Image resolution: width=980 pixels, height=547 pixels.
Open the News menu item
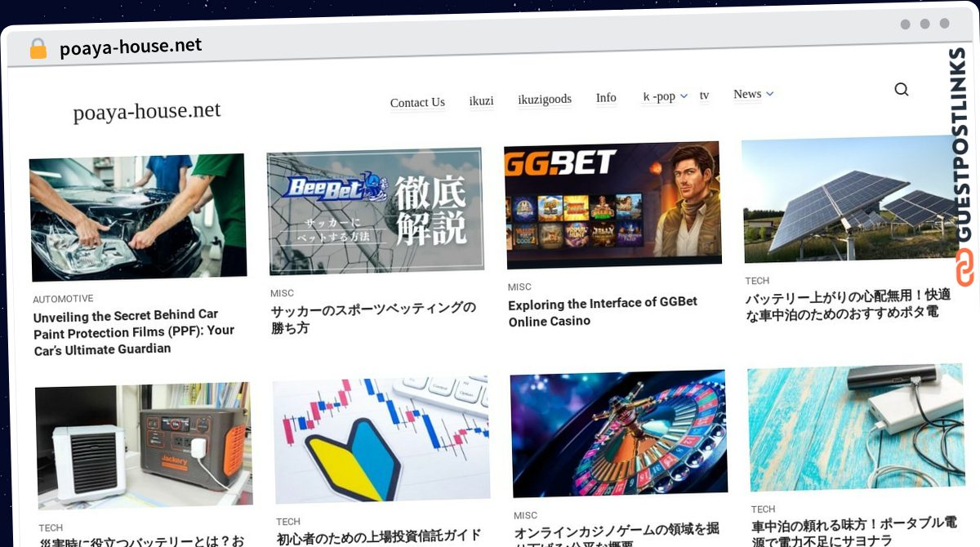747,94
